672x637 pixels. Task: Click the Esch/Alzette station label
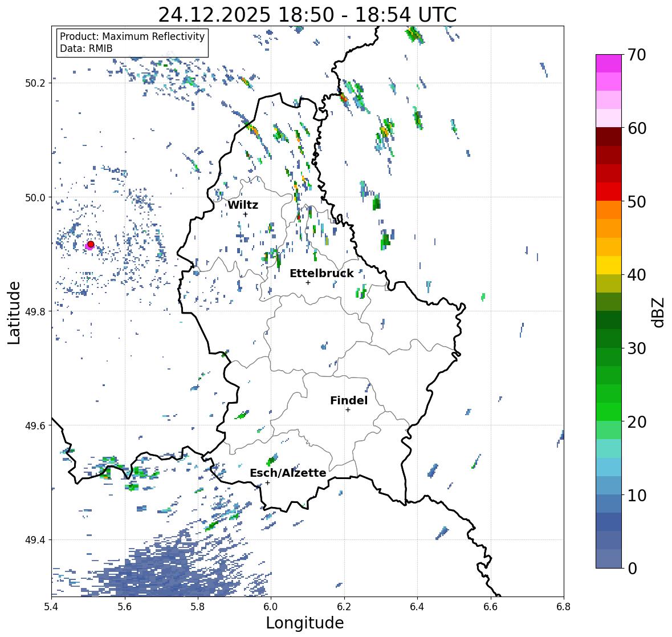[x=288, y=473]
